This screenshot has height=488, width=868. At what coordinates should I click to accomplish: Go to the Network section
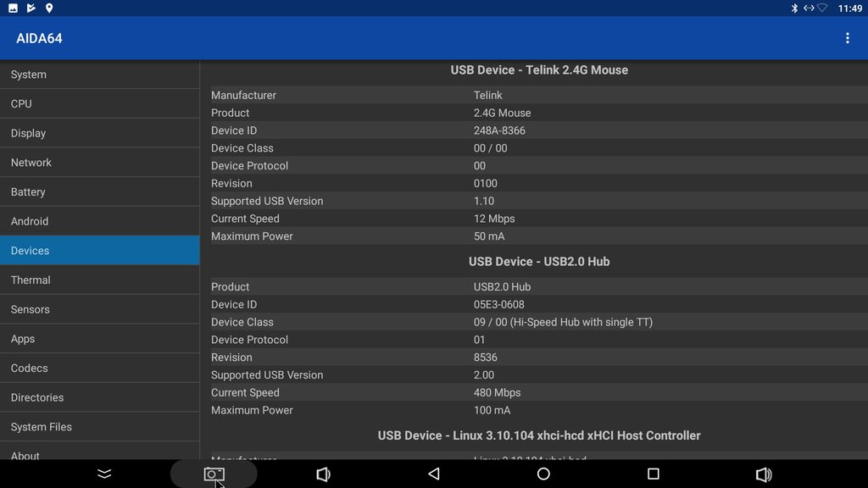pyautogui.click(x=99, y=163)
